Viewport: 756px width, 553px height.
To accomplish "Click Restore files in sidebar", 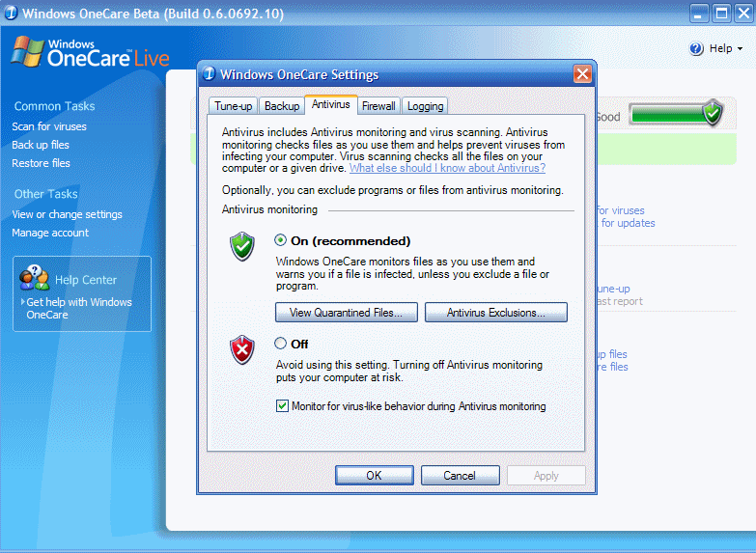I will [41, 163].
